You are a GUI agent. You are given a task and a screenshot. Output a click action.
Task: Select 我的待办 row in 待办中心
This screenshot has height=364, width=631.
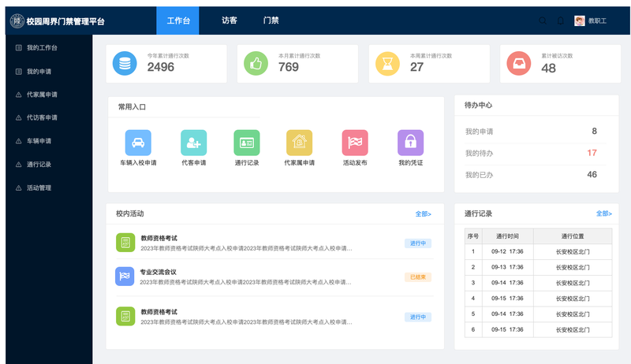point(536,153)
